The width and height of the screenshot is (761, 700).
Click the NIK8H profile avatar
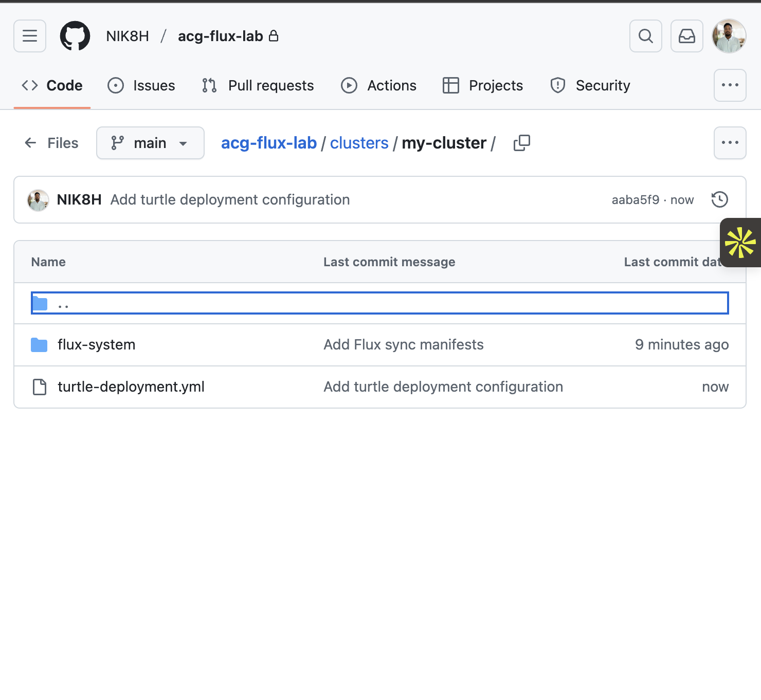[729, 36]
